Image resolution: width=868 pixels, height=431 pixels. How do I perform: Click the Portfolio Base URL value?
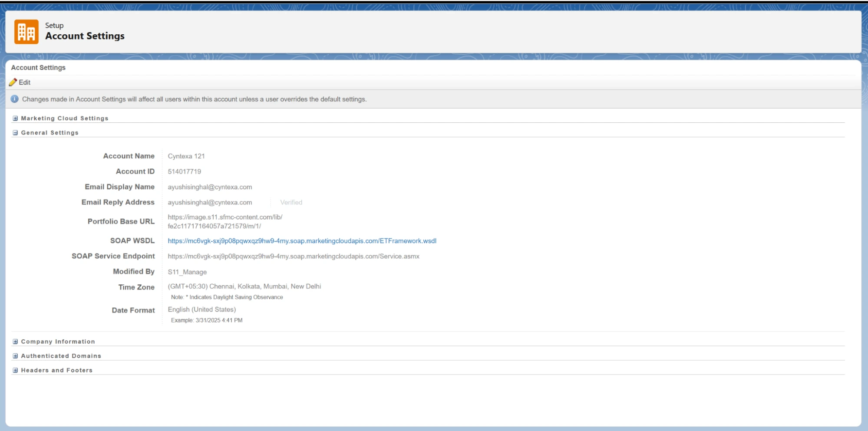[224, 221]
